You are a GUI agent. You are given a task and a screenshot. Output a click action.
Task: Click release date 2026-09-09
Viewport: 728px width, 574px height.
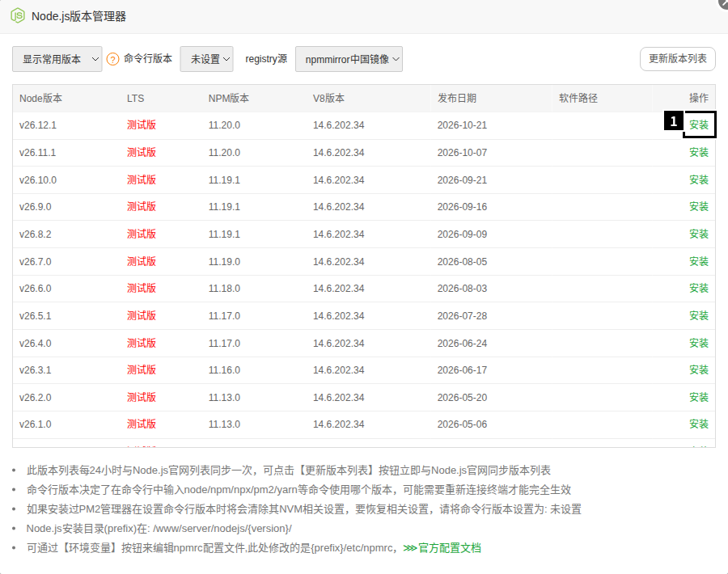(x=462, y=234)
